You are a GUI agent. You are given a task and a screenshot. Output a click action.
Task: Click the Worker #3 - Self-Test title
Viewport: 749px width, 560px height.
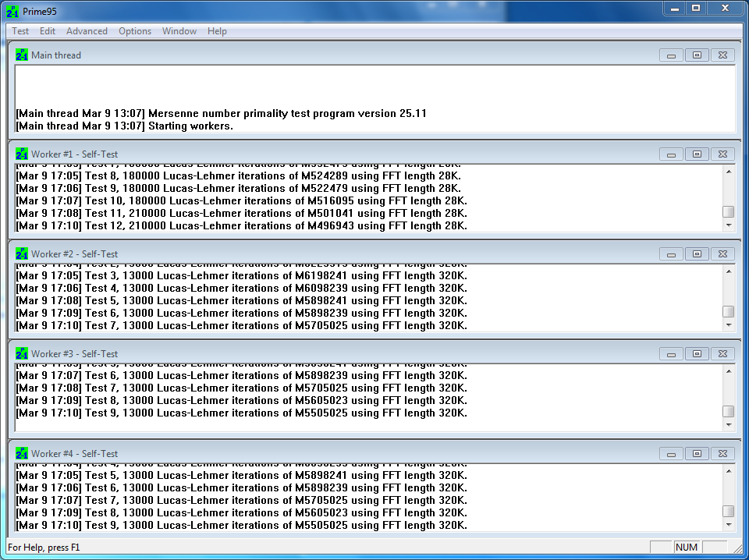point(75,354)
